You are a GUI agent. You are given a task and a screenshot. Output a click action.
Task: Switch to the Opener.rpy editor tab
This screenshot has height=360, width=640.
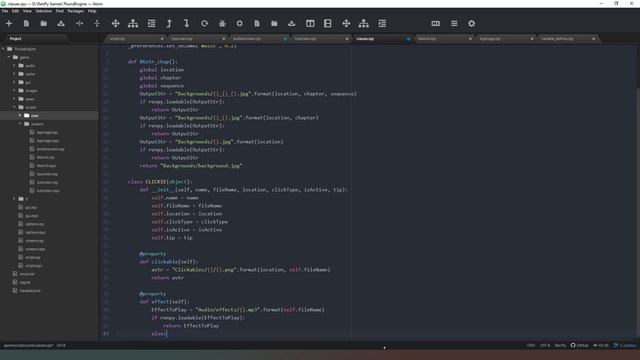coord(197,39)
